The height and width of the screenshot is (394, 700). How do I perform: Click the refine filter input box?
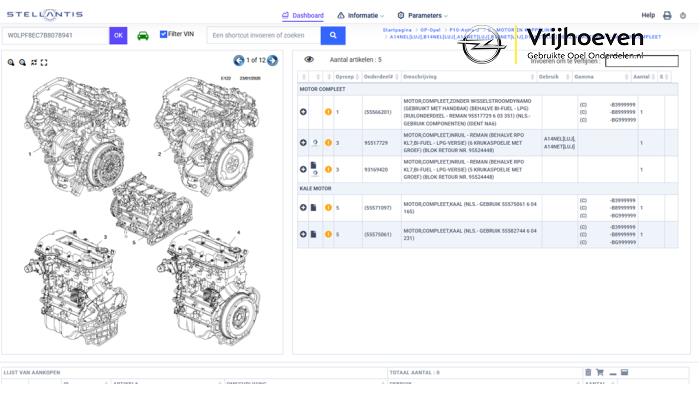(642, 61)
